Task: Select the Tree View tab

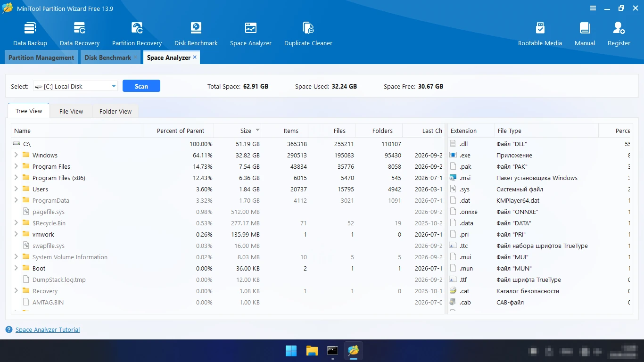Action: [x=29, y=111]
